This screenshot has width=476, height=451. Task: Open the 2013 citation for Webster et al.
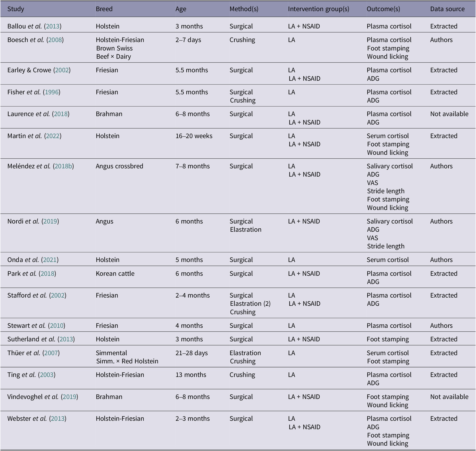click(x=58, y=419)
